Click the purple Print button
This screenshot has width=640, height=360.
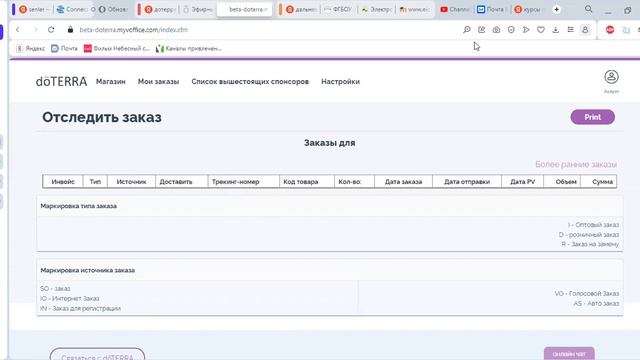pos(593,117)
